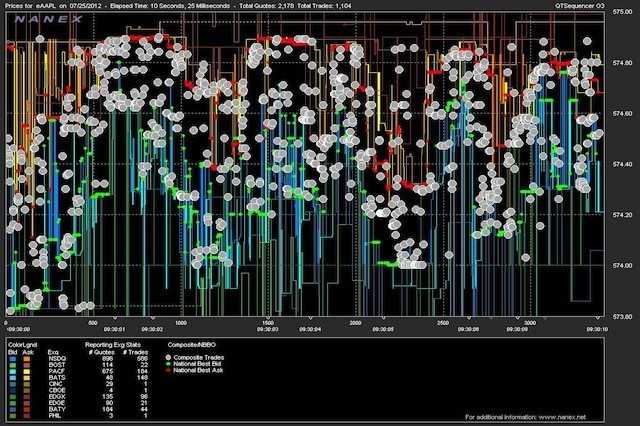
Task: Click the QTSequencer label in the header
Action: 576,6
